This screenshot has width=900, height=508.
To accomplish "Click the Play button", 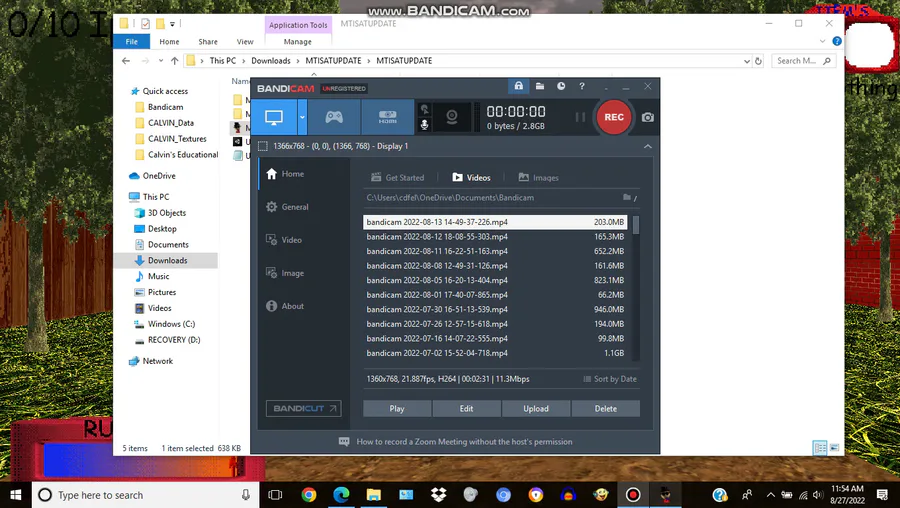I will 397,409.
